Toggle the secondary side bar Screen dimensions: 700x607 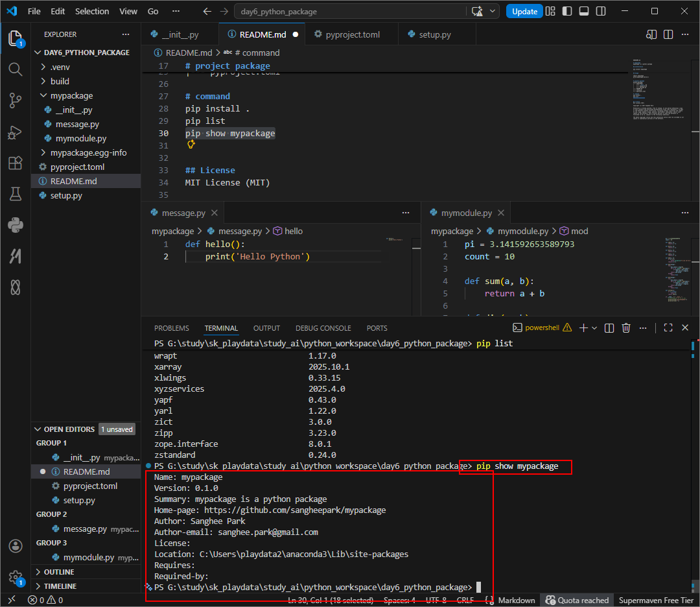click(x=601, y=12)
